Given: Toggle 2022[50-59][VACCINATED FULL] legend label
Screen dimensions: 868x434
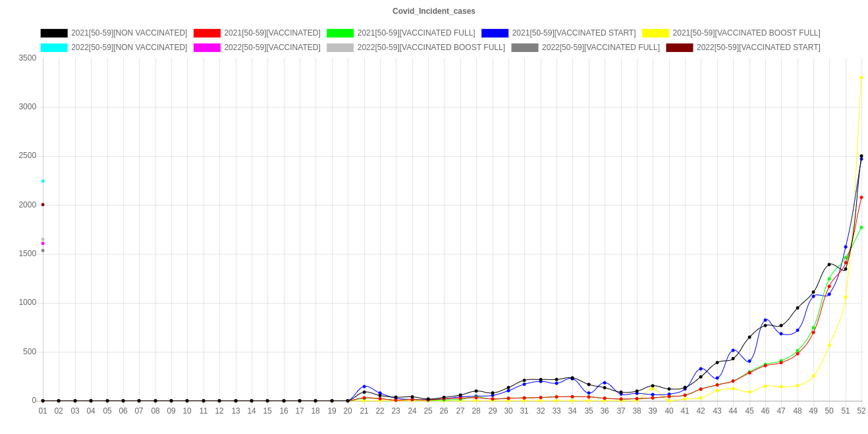Looking at the screenshot, I should click(x=600, y=47).
